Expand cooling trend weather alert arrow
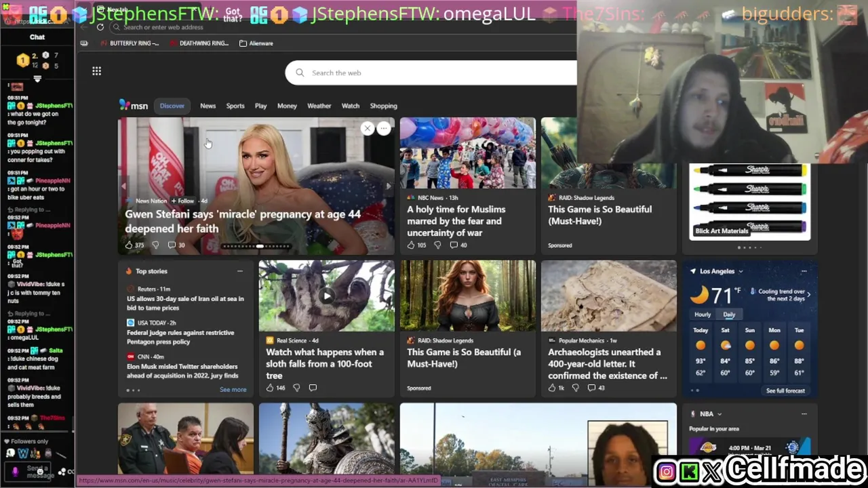This screenshot has width=868, height=488. coord(808,294)
